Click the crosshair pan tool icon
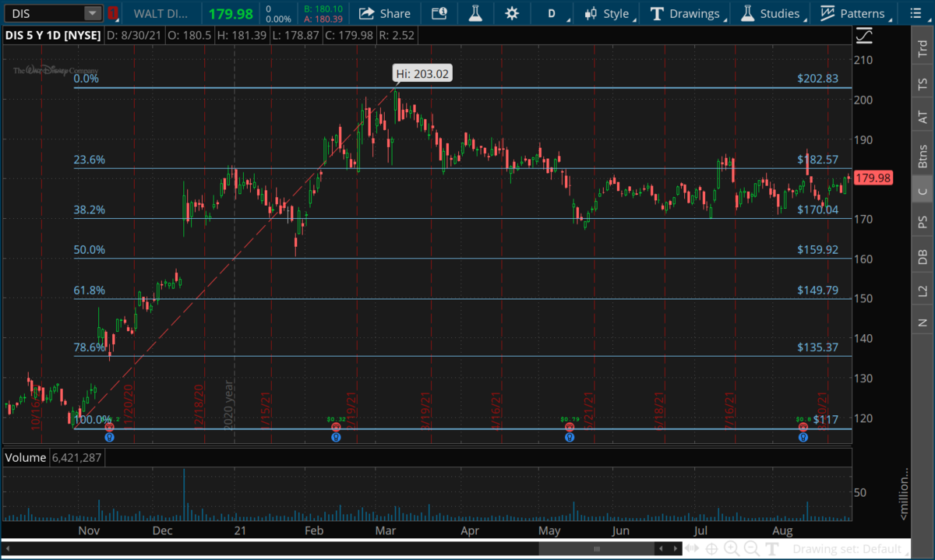 (711, 549)
